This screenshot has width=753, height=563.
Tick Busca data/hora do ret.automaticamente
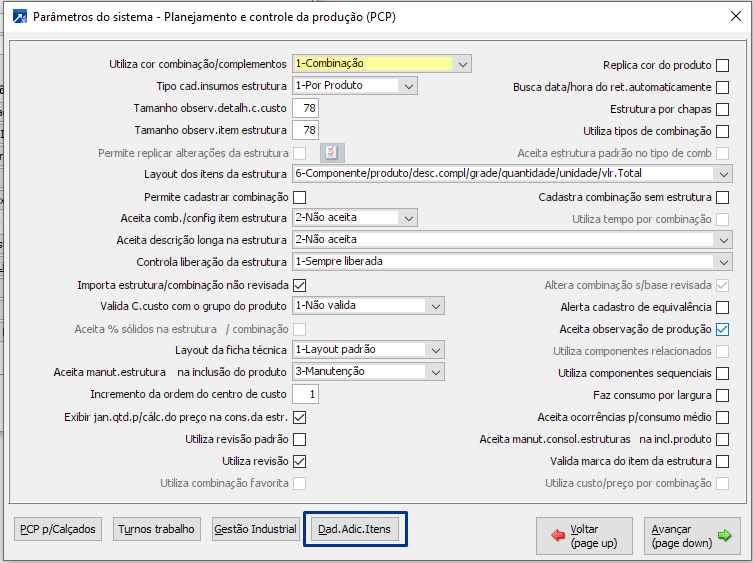pyautogui.click(x=722, y=87)
